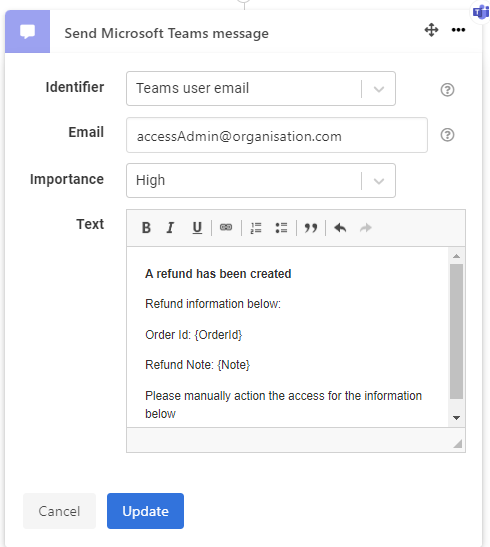Screen dimensions: 490x547
Task: Click the Email input field
Action: 277,135
